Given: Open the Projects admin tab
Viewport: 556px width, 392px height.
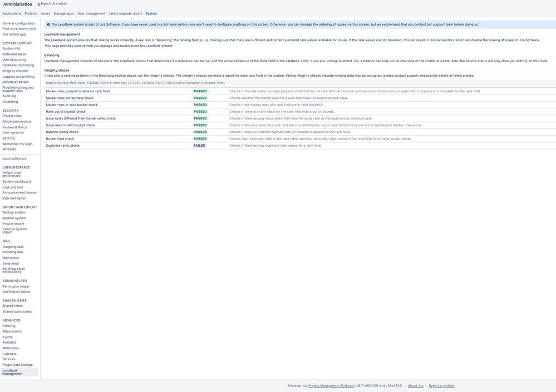Looking at the screenshot, I should 31,13.
